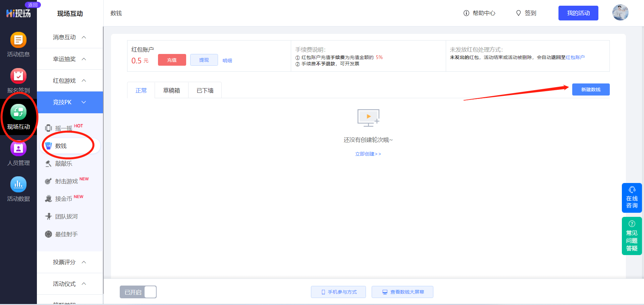Screen dimensions: 644x305
Task: Switch to the 草稿箱 tab
Action: [x=171, y=90]
